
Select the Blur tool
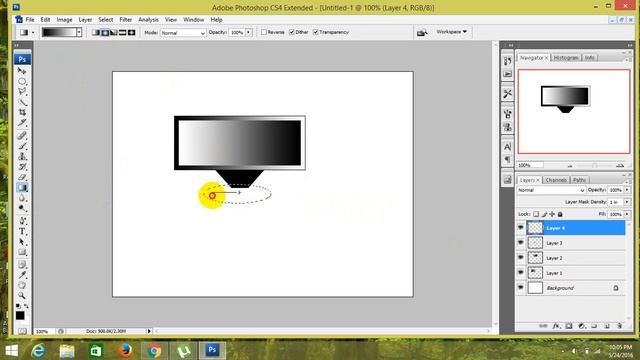pyautogui.click(x=22, y=198)
